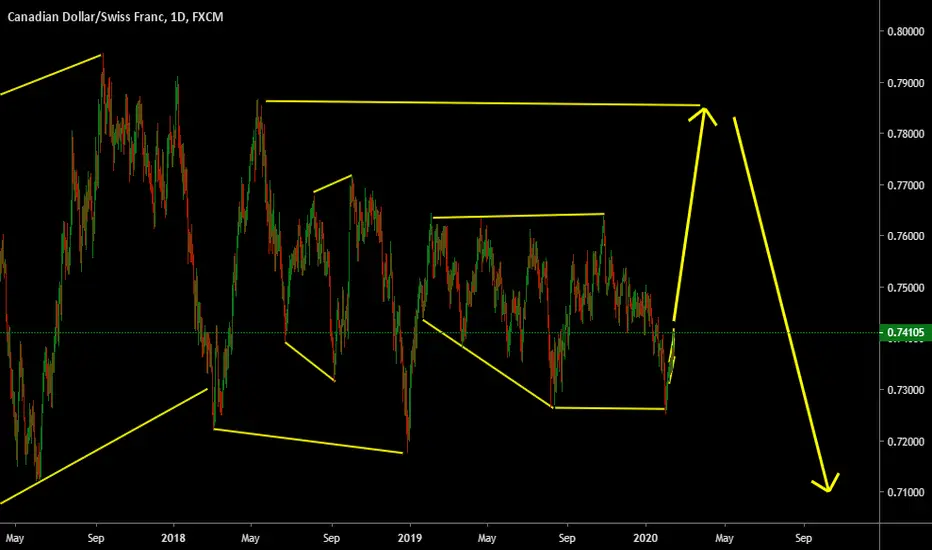This screenshot has height=550, width=932.
Task: Click the 0.79000 price axis label
Action: tap(906, 83)
